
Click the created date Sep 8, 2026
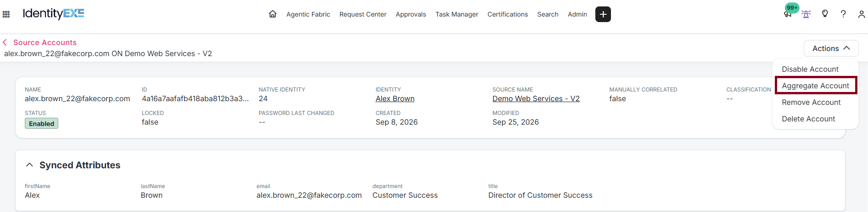[x=397, y=122]
